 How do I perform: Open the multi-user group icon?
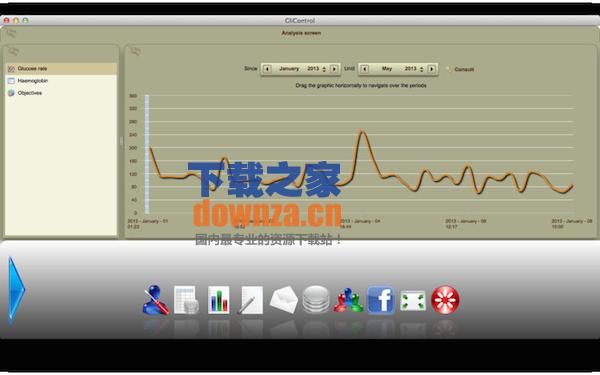pyautogui.click(x=348, y=300)
